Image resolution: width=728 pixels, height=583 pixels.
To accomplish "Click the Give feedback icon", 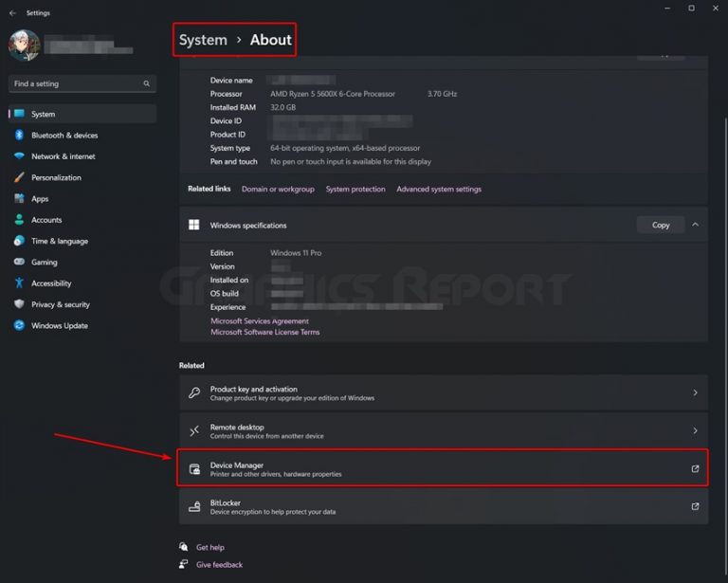I will coord(184,564).
